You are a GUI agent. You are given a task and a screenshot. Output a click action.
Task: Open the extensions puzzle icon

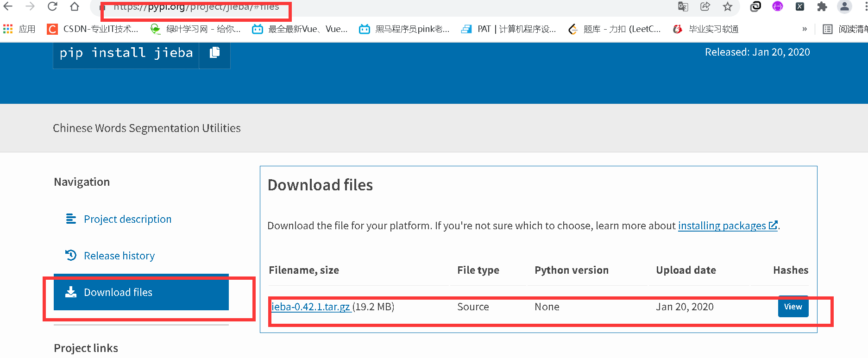[822, 6]
